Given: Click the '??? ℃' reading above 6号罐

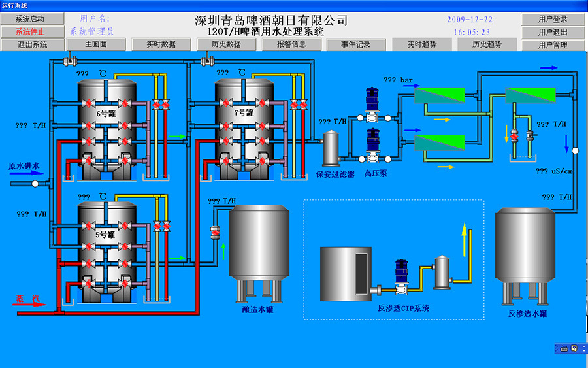Looking at the screenshot, I should (91, 74).
